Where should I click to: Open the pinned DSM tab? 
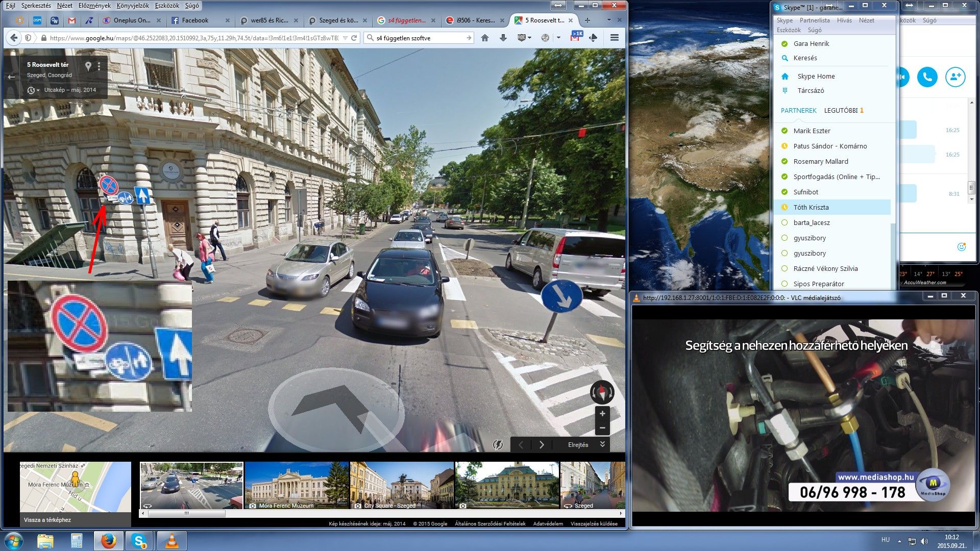(37, 20)
